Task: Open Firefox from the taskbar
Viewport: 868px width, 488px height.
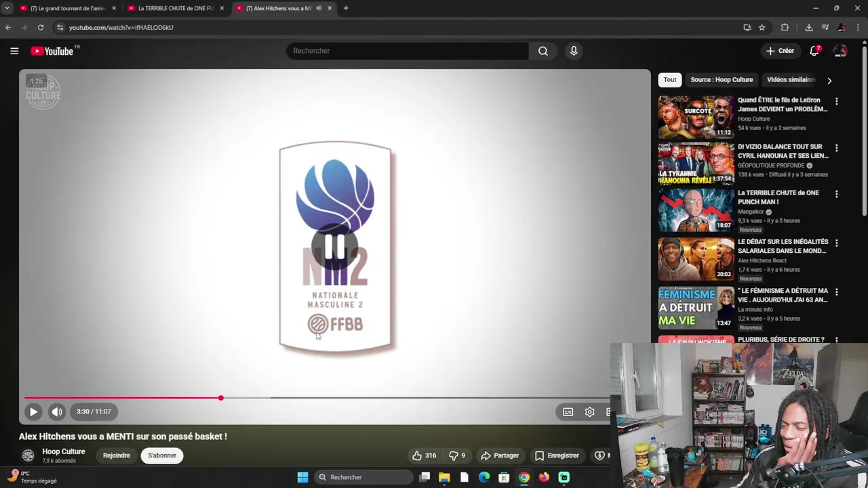Action: pos(544,477)
